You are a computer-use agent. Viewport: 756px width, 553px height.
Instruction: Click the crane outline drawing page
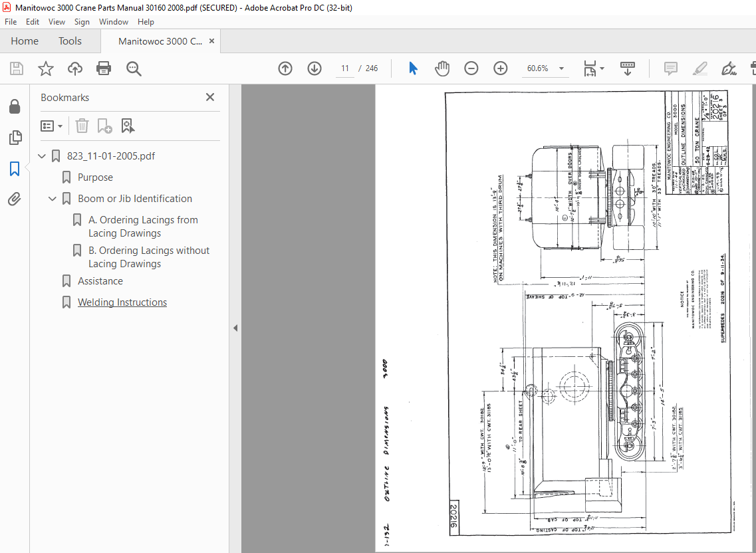coord(565,318)
